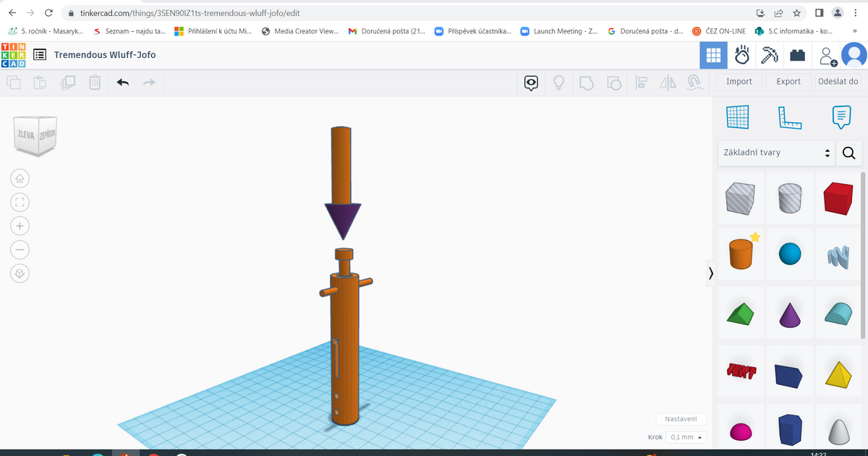This screenshot has height=456, width=868.
Task: Click the Export button
Action: [x=788, y=82]
